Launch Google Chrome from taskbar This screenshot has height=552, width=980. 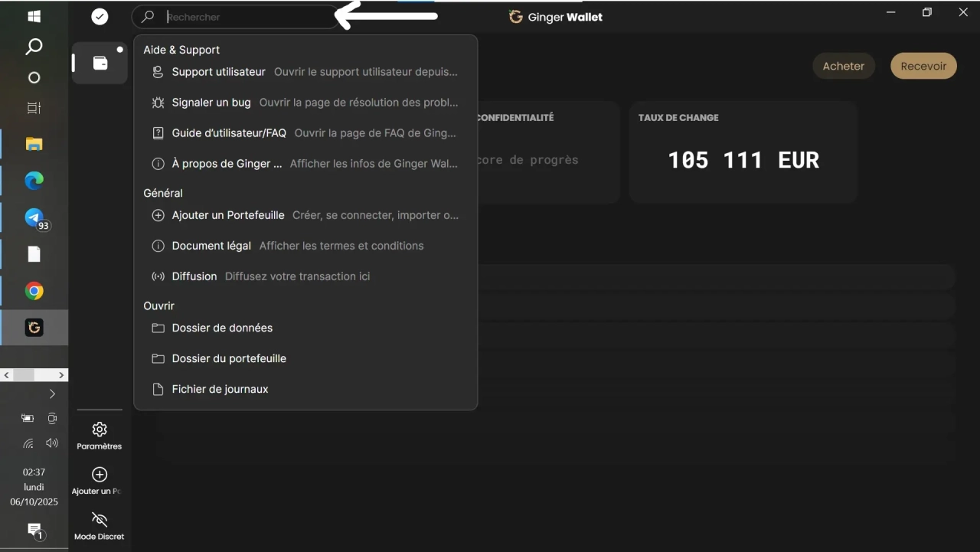point(34,291)
